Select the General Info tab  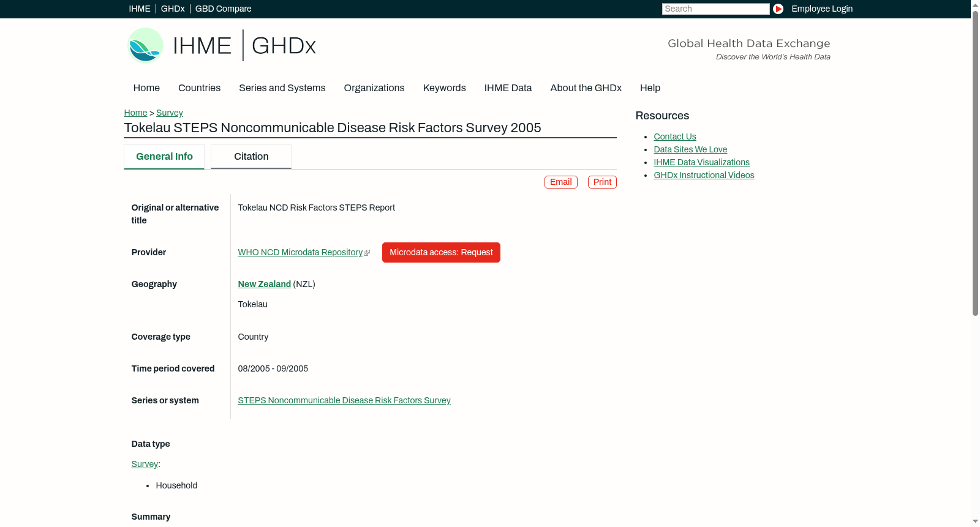164,157
